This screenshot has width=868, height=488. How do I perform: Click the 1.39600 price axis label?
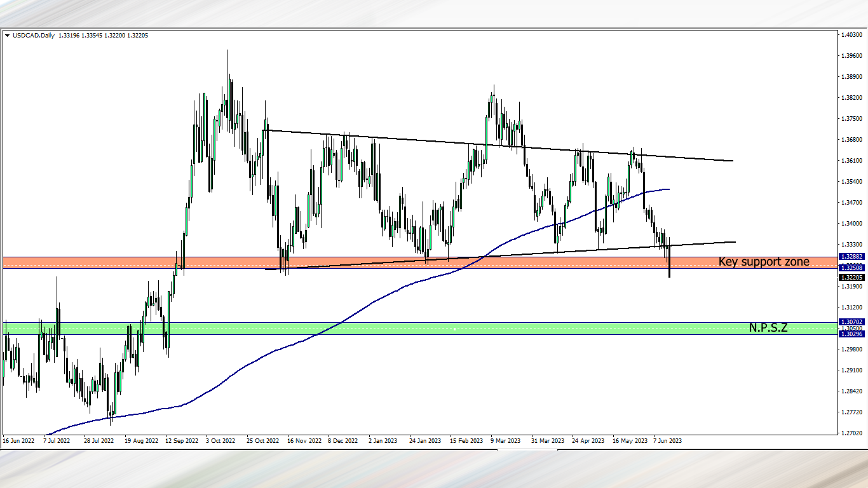851,55
